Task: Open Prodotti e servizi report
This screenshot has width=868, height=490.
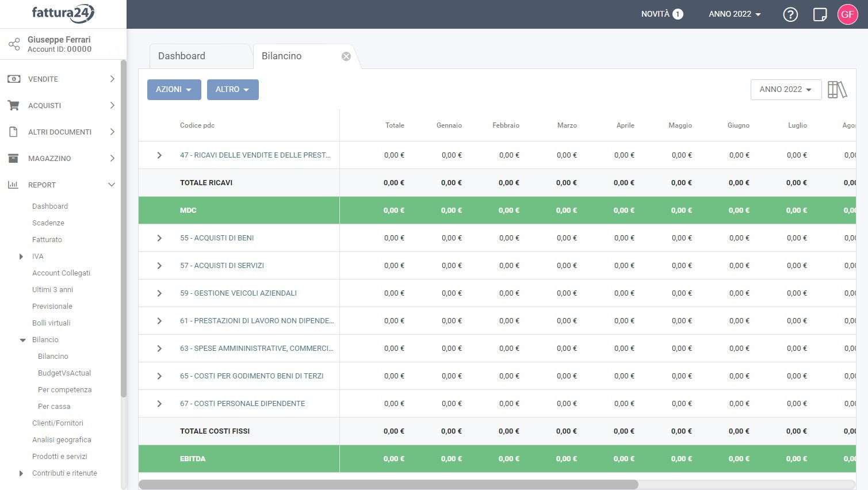Action: point(60,457)
